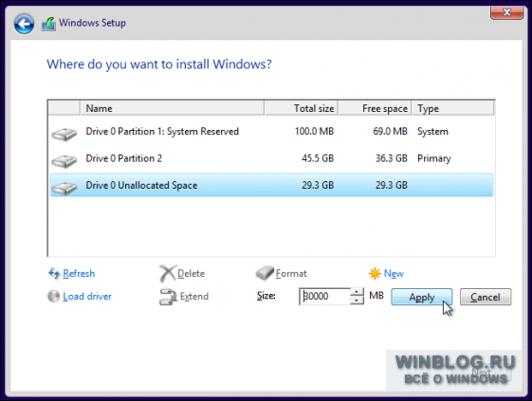The image size is (532, 401).
Task: Click the Refresh arrows icon
Action: click(54, 273)
